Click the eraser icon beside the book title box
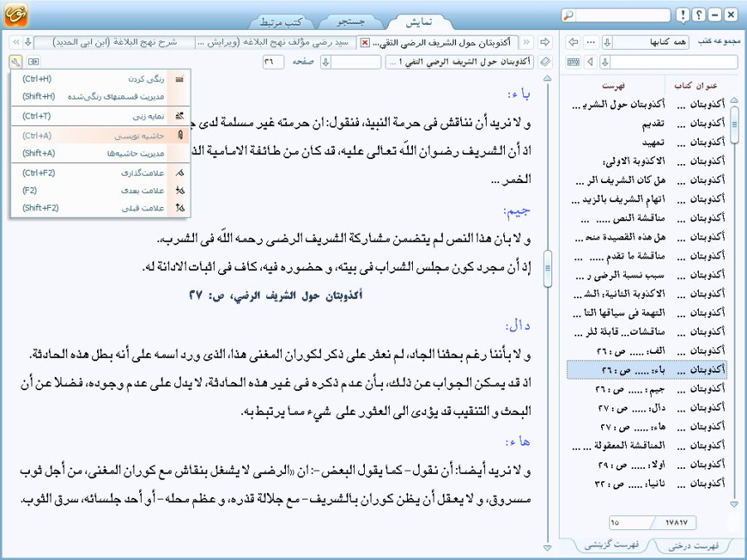The width and height of the screenshot is (747, 560). click(x=545, y=62)
